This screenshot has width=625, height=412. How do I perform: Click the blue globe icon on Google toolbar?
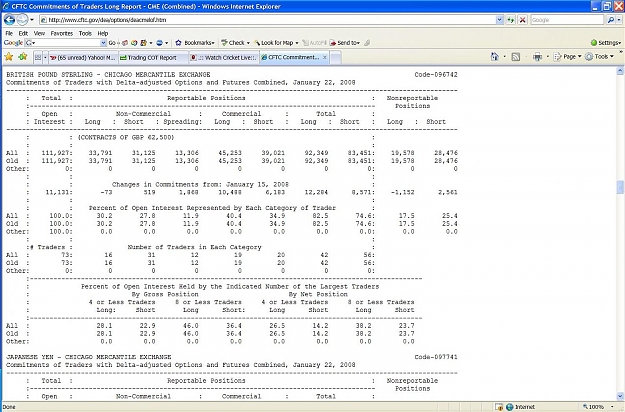pos(161,43)
